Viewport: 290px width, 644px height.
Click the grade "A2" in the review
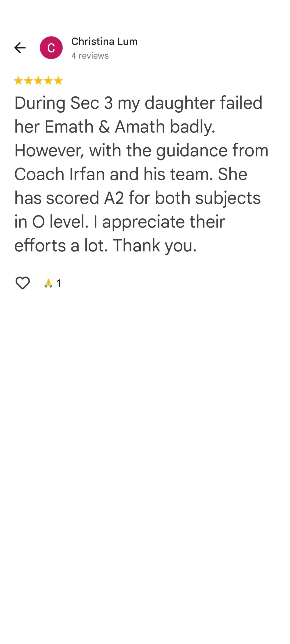(x=114, y=198)
